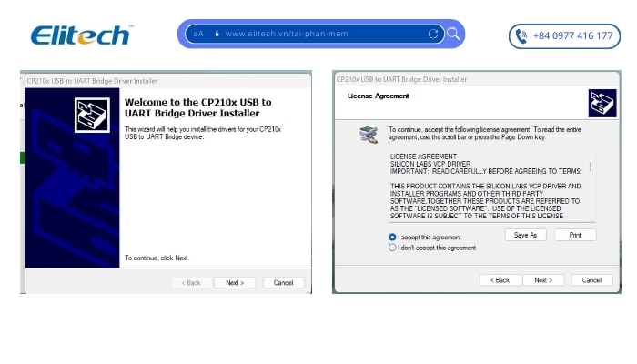Click the disabled Back button in Welcome window

pos(191,283)
